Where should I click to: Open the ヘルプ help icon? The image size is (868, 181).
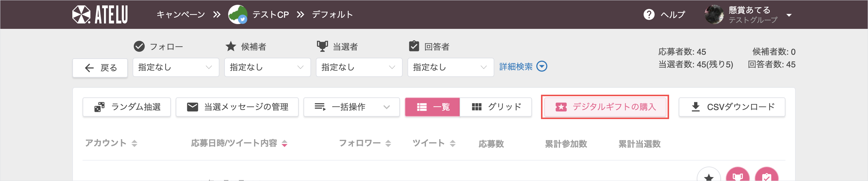(649, 14)
